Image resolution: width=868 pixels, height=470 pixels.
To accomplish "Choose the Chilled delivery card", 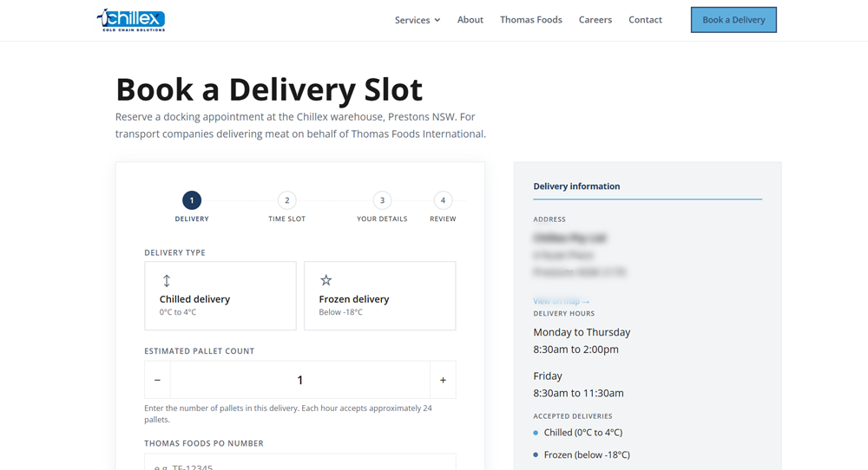I will coord(220,296).
